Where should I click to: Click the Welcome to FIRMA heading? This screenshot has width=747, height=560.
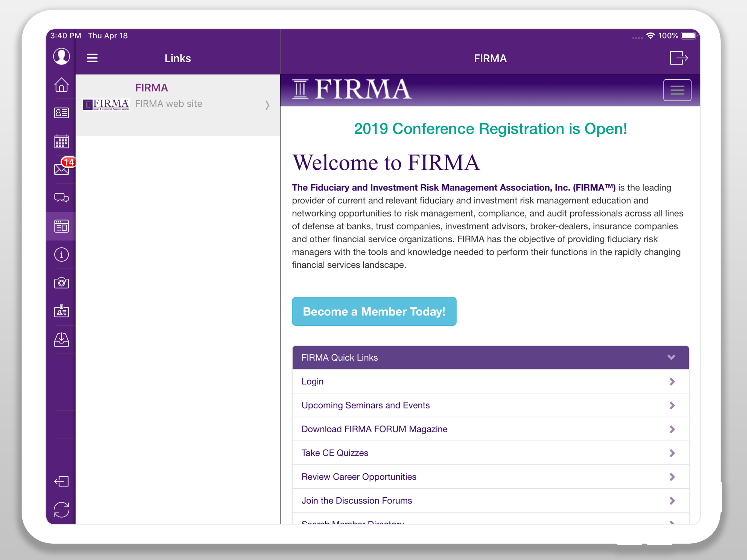386,163
